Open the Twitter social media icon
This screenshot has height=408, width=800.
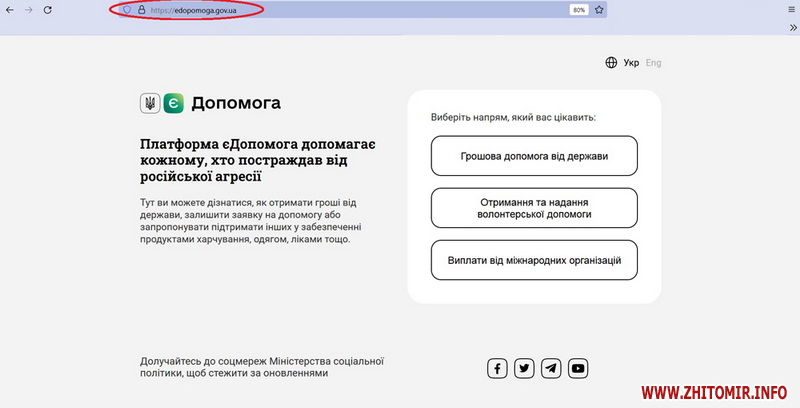click(524, 368)
